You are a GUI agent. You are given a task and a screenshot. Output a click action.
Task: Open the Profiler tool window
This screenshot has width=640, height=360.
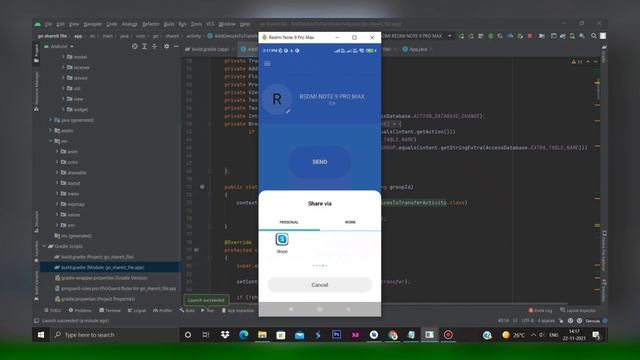pyautogui.click(x=162, y=311)
